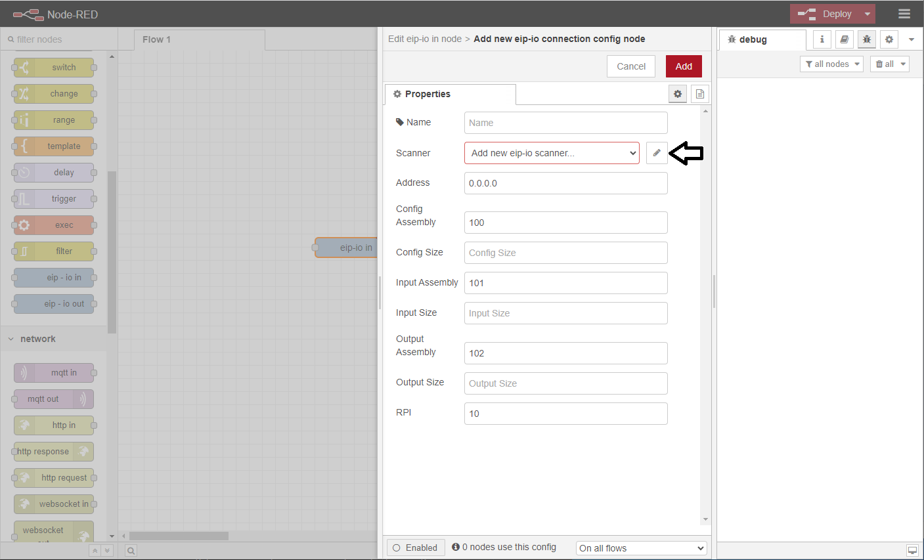Select the http response node
This screenshot has width=924, height=560.
tap(54, 452)
